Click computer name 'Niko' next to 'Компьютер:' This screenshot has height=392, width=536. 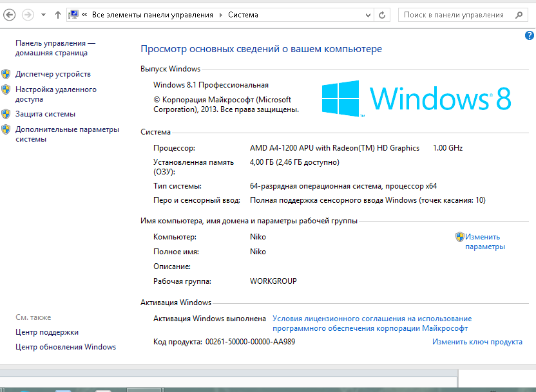click(258, 237)
